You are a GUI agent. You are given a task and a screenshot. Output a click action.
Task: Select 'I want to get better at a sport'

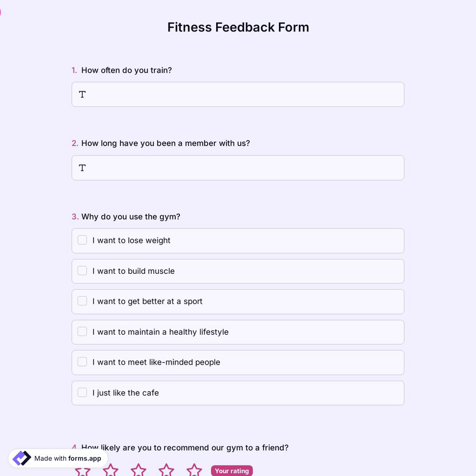tap(82, 301)
